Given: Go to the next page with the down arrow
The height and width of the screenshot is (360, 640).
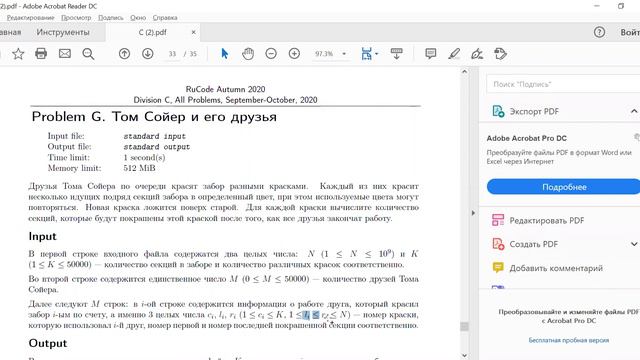Looking at the screenshot, I should [148, 53].
